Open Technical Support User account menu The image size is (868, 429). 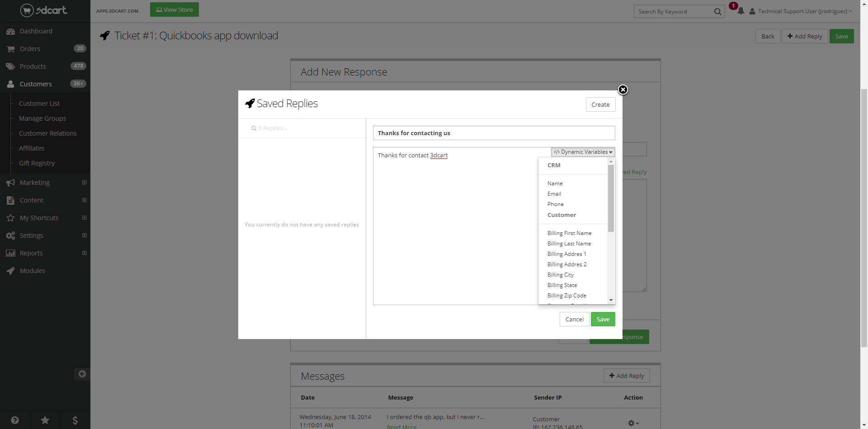coord(802,11)
